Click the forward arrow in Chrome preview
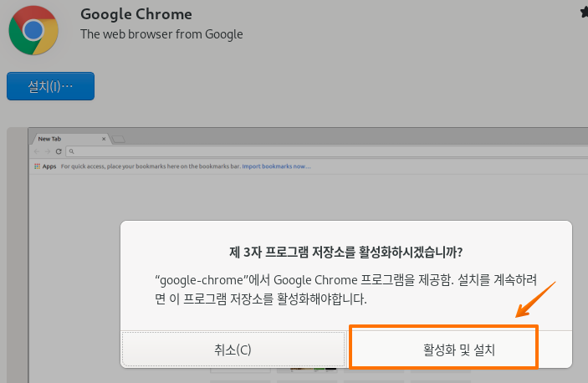This screenshot has height=383, width=588. click(48, 151)
